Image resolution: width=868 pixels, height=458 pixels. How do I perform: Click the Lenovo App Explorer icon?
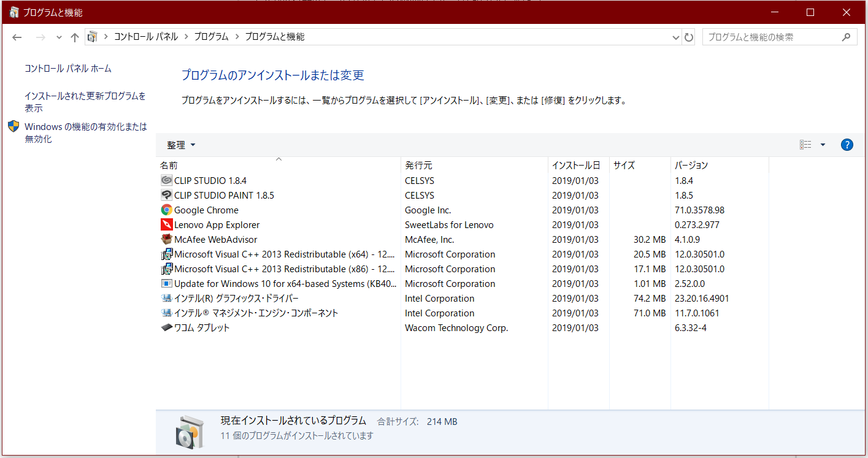[x=166, y=224]
